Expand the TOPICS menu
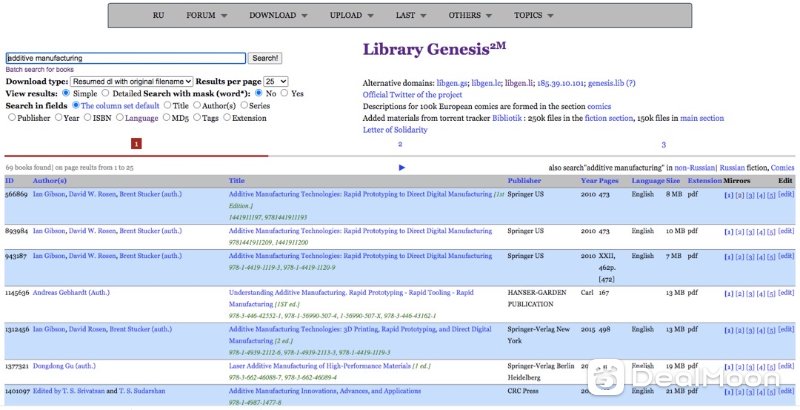The image size is (800, 410). coord(534,15)
